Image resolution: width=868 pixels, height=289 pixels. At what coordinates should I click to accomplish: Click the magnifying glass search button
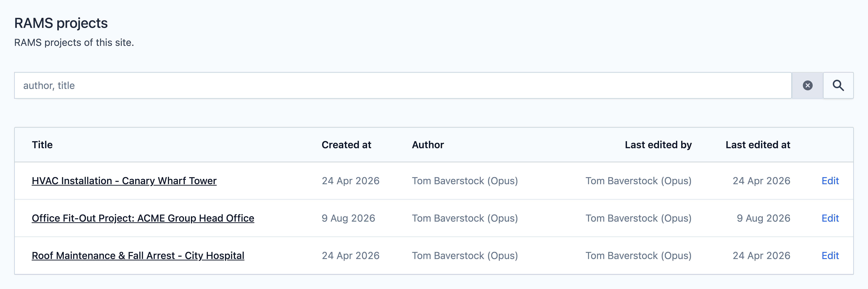(x=838, y=85)
